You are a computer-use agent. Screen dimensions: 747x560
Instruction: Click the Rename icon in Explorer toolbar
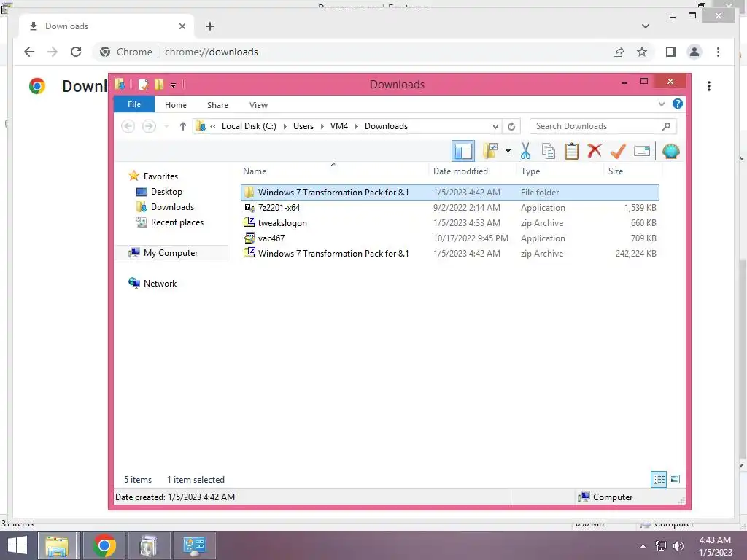642,152
